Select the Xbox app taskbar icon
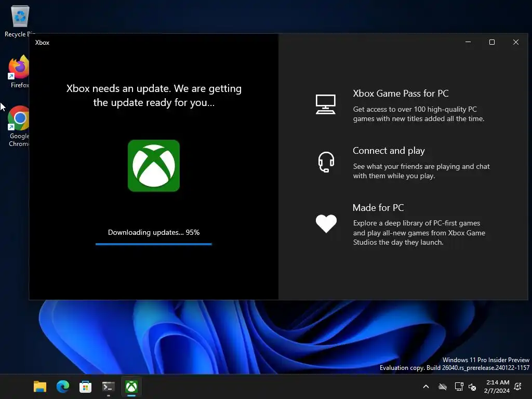 coord(131,387)
